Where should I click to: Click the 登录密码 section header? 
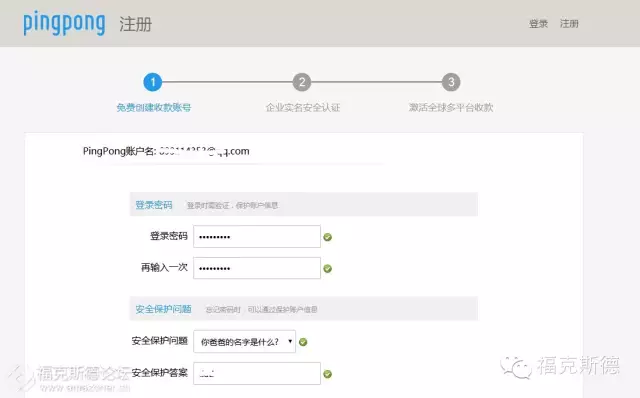(304, 205)
